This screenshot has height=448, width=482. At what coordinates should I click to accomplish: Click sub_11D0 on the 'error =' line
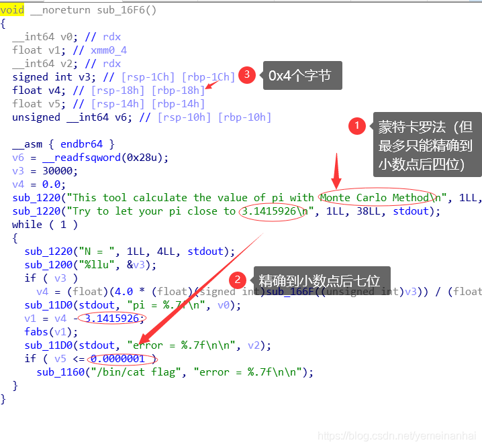[x=48, y=345]
